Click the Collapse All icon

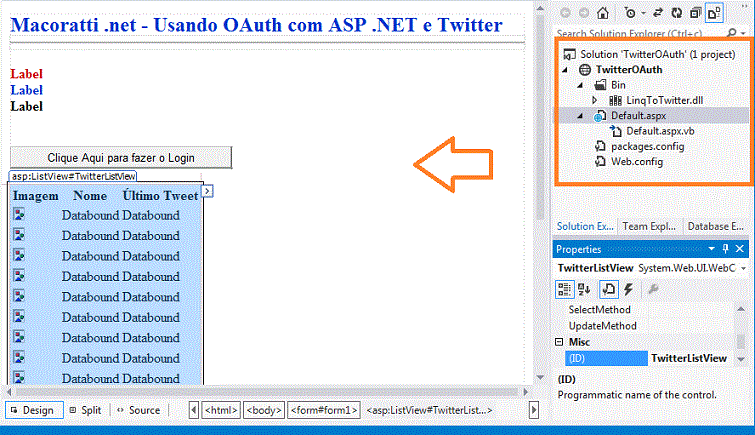click(x=695, y=13)
